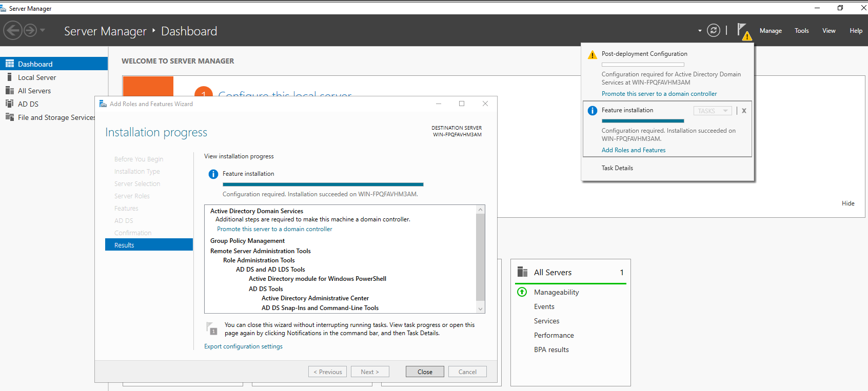This screenshot has width=868, height=391.
Task: Click the results list scroll up arrow
Action: pos(480,210)
